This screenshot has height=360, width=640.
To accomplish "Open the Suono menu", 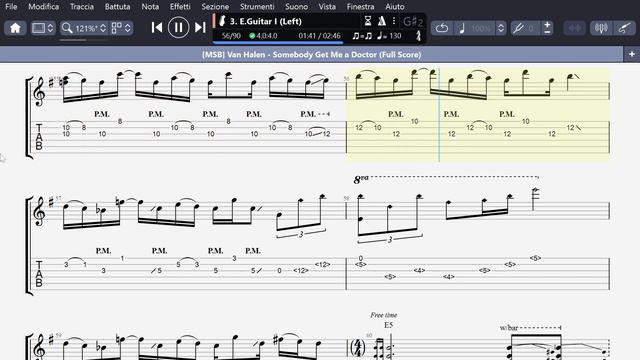I will pyautogui.click(x=297, y=7).
